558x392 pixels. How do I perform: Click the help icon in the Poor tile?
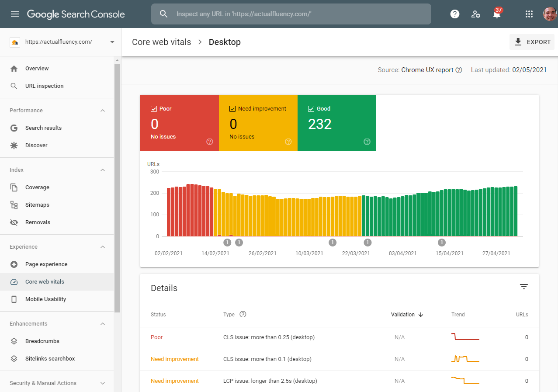point(210,142)
